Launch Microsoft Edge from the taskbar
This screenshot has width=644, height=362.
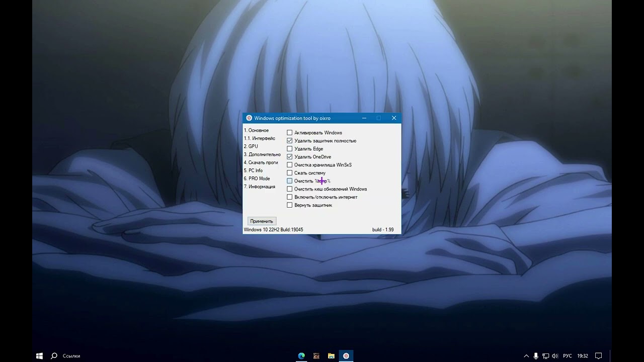[301, 356]
